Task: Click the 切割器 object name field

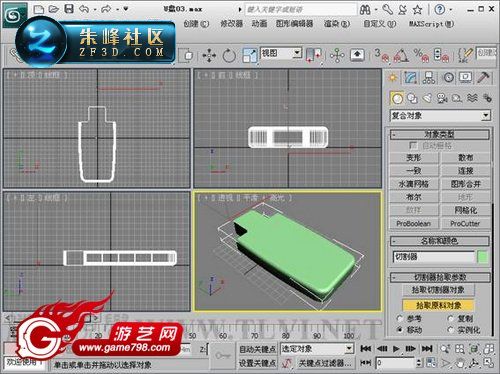Action: tap(434, 257)
